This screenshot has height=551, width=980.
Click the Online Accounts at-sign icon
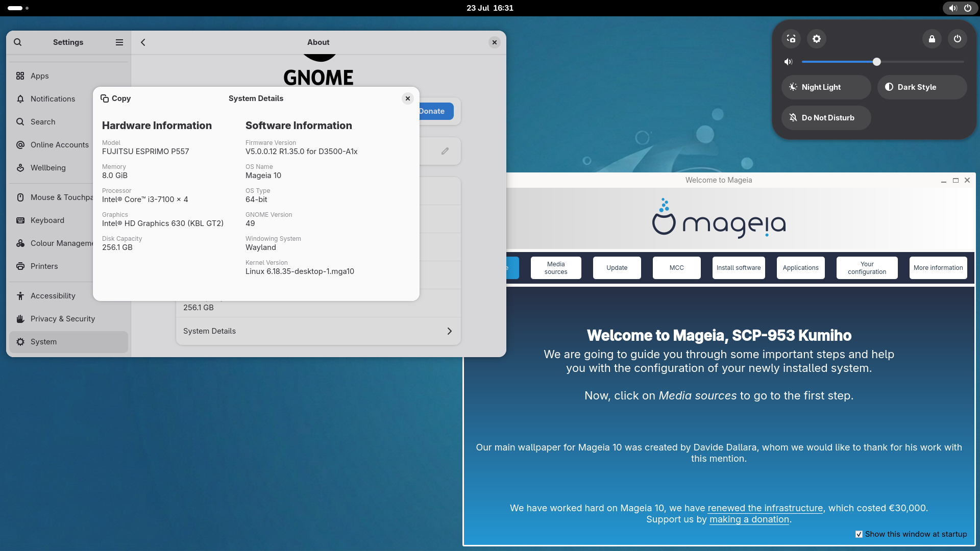coord(20,145)
